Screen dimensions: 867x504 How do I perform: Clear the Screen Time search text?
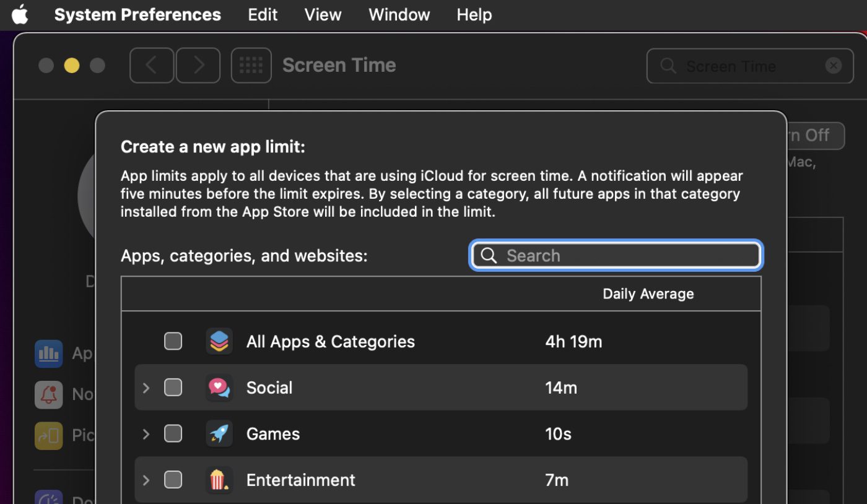click(834, 66)
